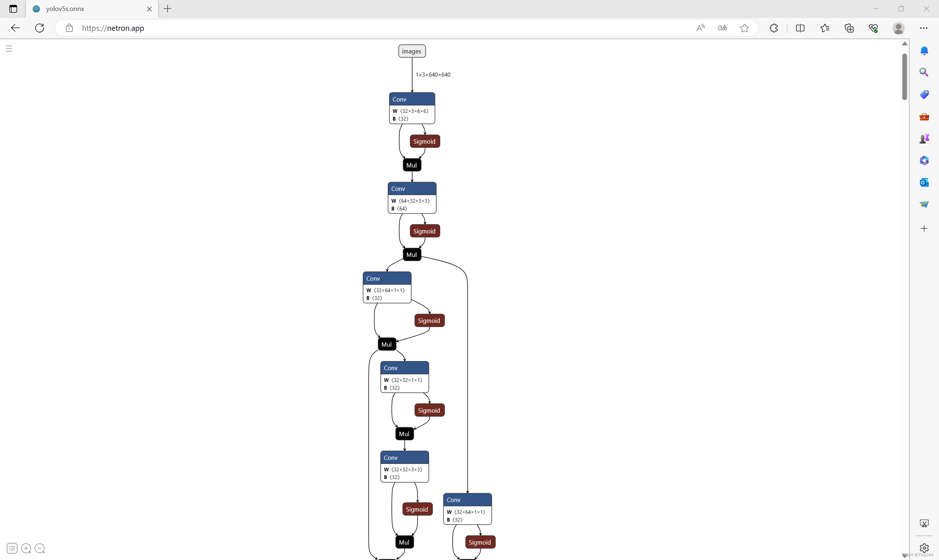Open sidebar search icon
Screen dimensions: 939x560
924,73
